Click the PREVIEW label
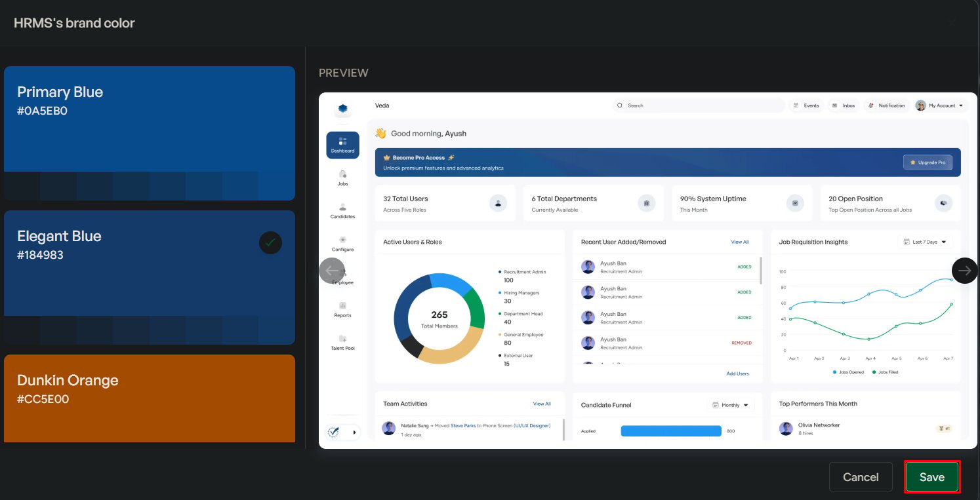This screenshot has height=500, width=980. [344, 73]
